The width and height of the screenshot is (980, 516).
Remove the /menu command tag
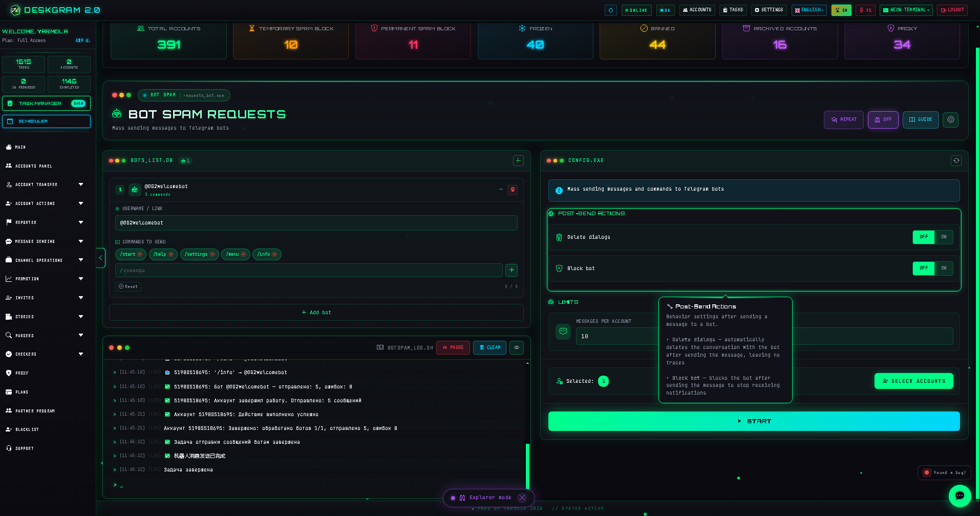point(243,254)
